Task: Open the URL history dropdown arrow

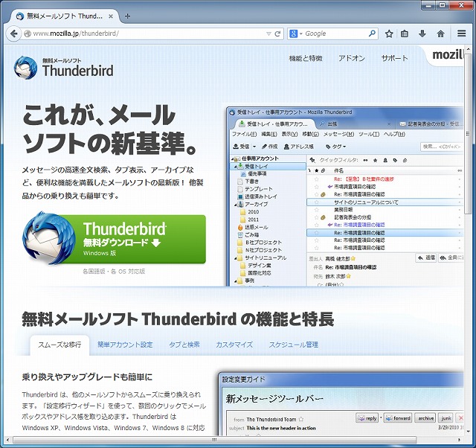Action: click(x=268, y=33)
